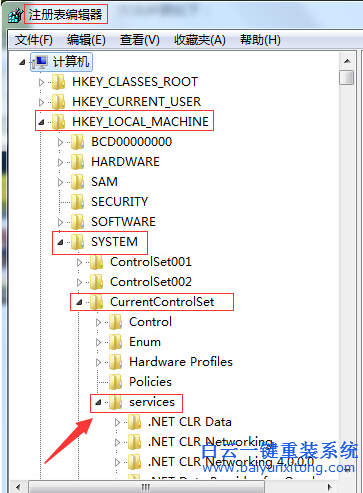
Task: Expand the Hardware Profiles key arrow
Action: coord(98,363)
